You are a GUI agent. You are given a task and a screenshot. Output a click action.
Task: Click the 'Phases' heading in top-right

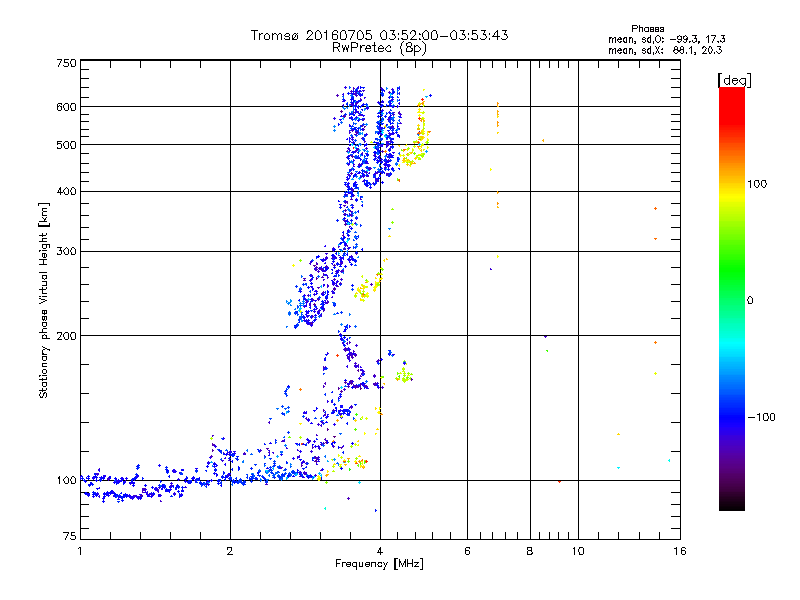647,29
